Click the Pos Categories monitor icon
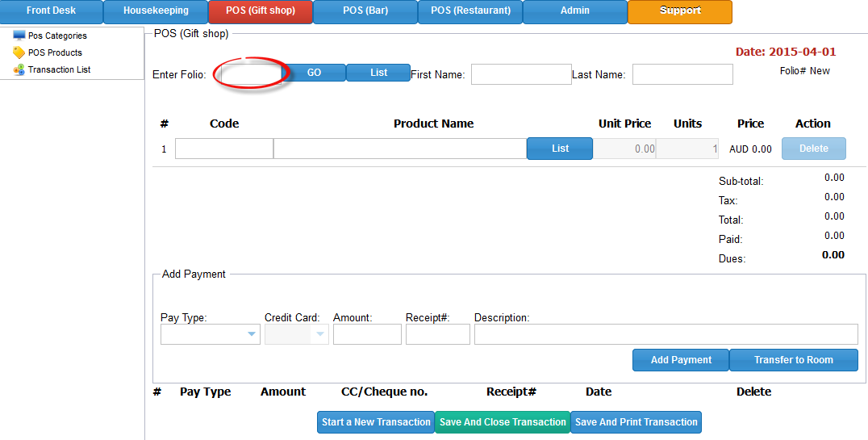 point(19,36)
